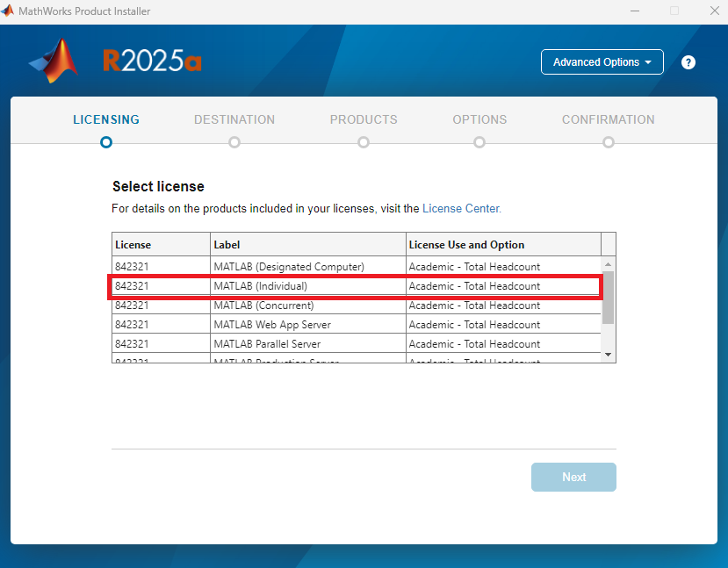Select the Products step circle
Image resolution: width=728 pixels, height=568 pixels.
pyautogui.click(x=364, y=142)
